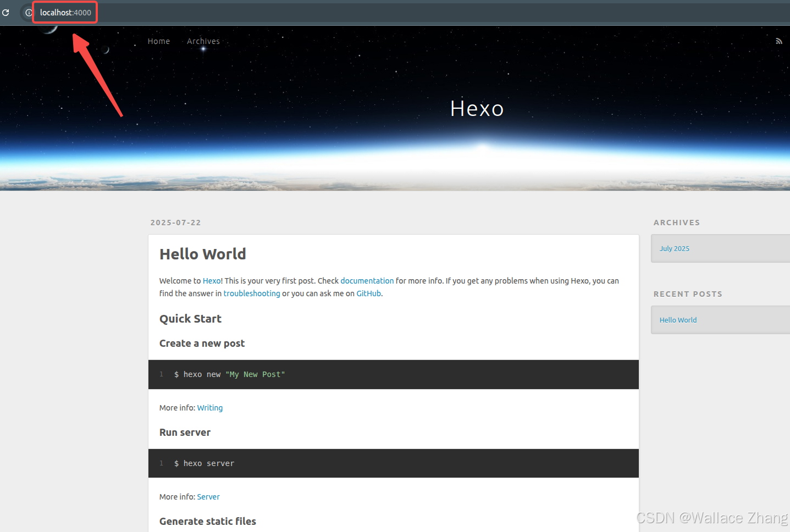Open Hello World under Recent Posts
This screenshot has width=790, height=532.
(678, 320)
